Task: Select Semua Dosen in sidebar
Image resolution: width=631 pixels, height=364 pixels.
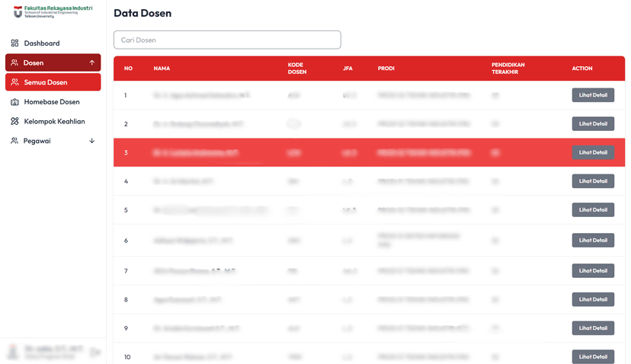Action: [46, 82]
